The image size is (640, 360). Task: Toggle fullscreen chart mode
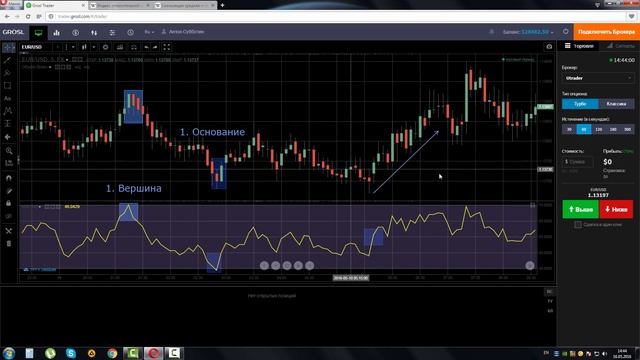pos(167,47)
